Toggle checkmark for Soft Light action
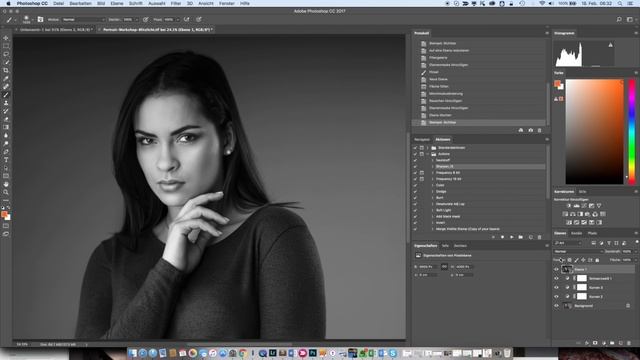640x360 pixels. pyautogui.click(x=415, y=210)
